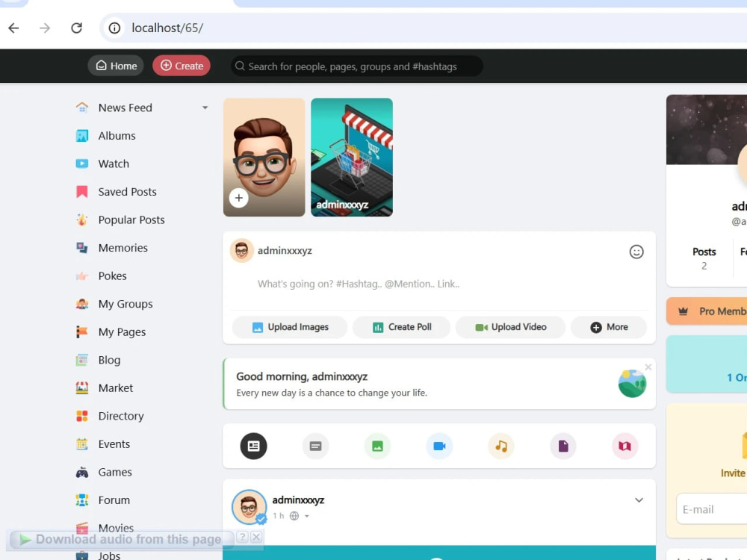The width and height of the screenshot is (747, 560).
Task: View the Posts count on the profile card
Action: (x=704, y=258)
